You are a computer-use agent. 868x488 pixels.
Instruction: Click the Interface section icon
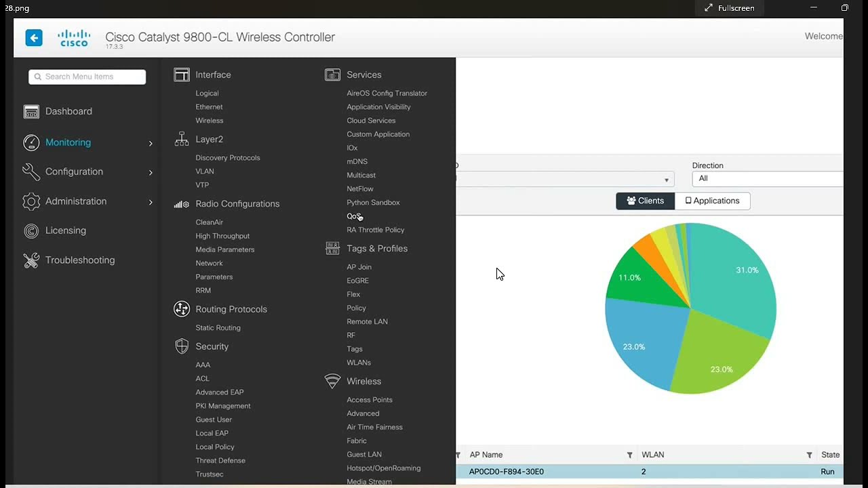click(x=182, y=75)
